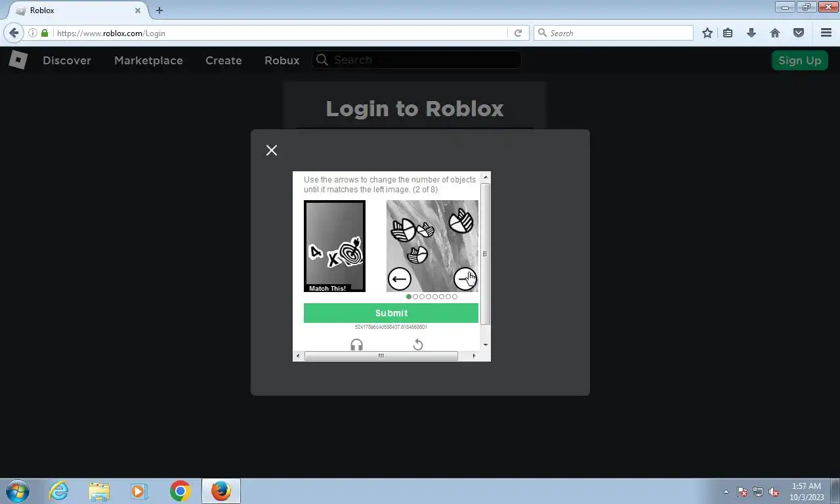Screen dimensions: 840x504
Task: Bookmark this page with the star icon
Action: (707, 33)
